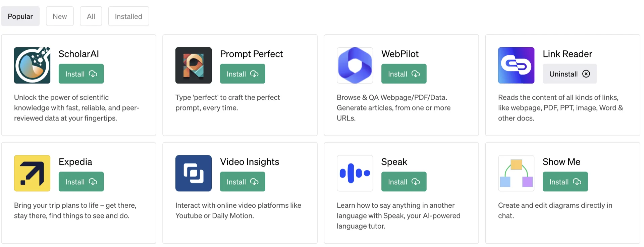The image size is (644, 247).
Task: Uninstall the Link Reader plugin
Action: pyautogui.click(x=570, y=74)
